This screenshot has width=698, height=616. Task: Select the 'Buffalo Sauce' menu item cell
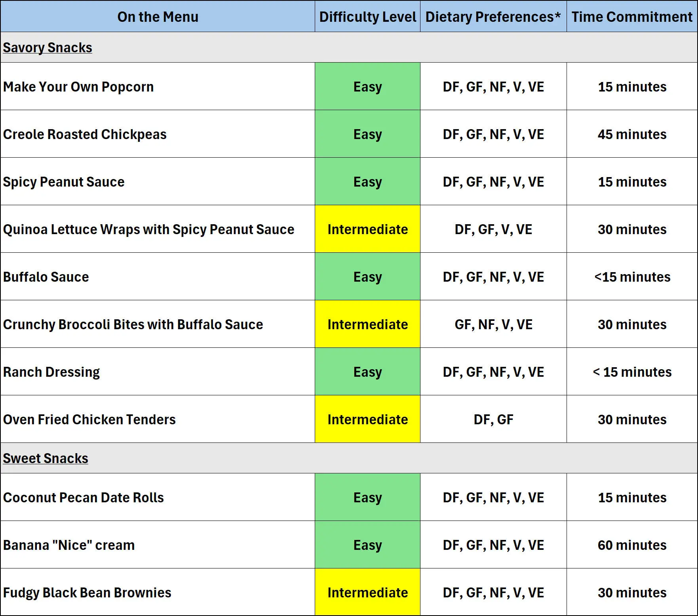point(158,277)
